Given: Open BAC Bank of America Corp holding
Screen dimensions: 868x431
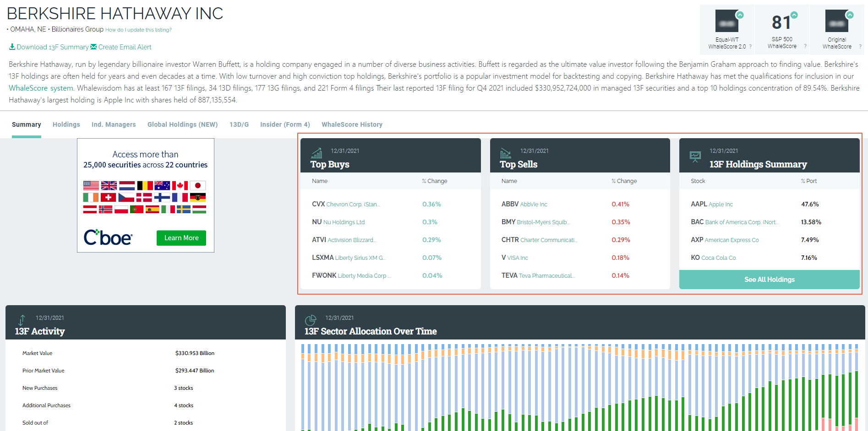Looking at the screenshot, I should pyautogui.click(x=735, y=222).
